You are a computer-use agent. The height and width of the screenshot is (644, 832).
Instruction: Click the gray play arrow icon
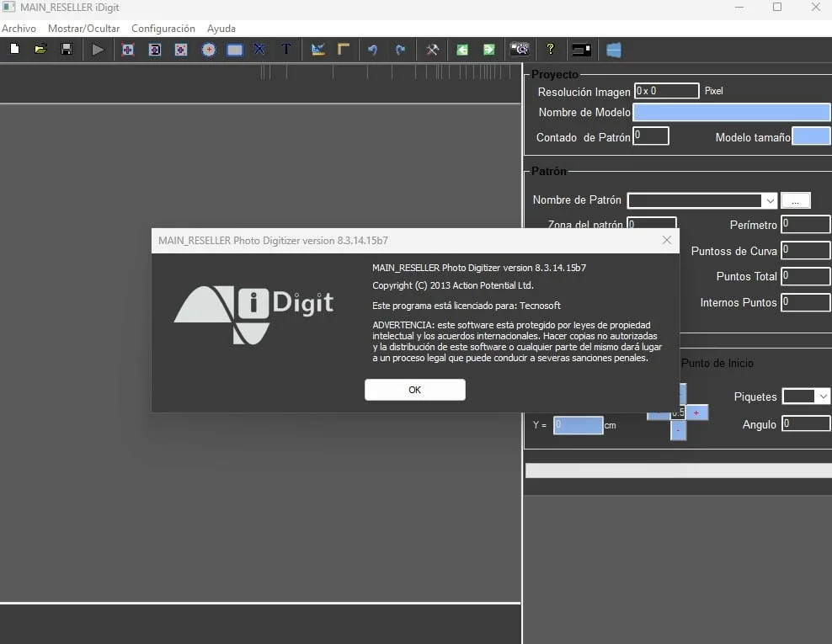(98, 50)
